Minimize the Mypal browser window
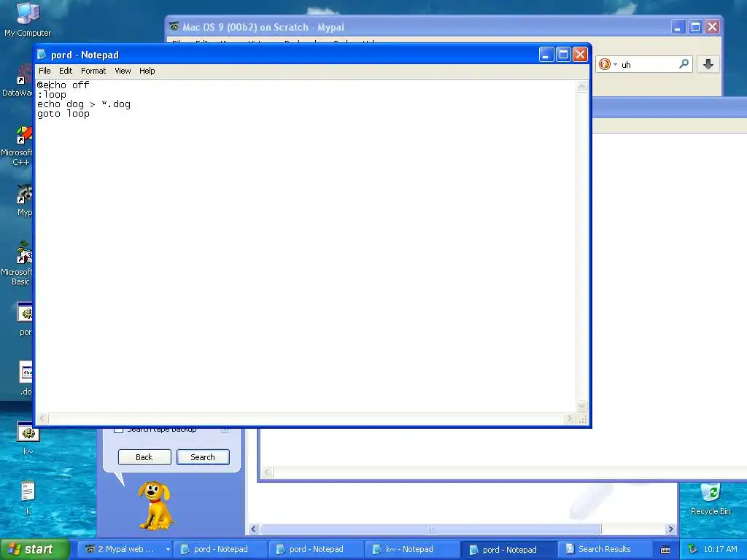The width and height of the screenshot is (747, 560). coord(678,27)
